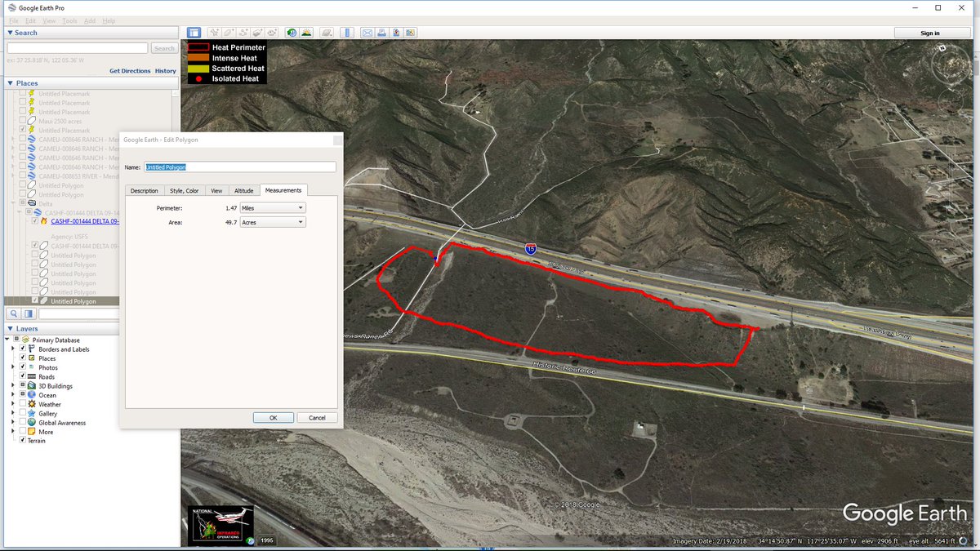This screenshot has height=551, width=980.
Task: Click the History link
Action: point(166,71)
